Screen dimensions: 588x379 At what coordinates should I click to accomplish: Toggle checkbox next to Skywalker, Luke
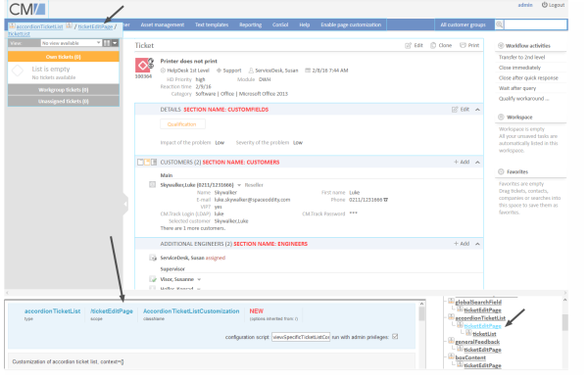click(x=152, y=184)
